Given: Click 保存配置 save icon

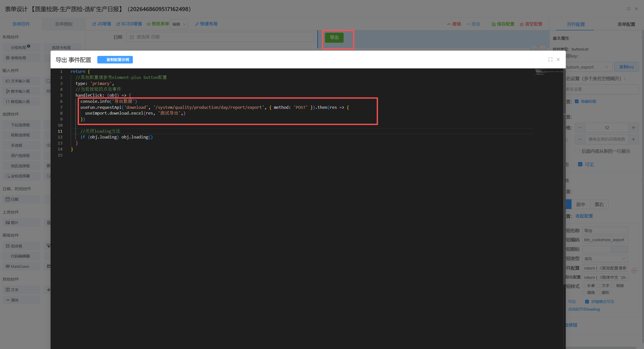Looking at the screenshot, I should (494, 24).
